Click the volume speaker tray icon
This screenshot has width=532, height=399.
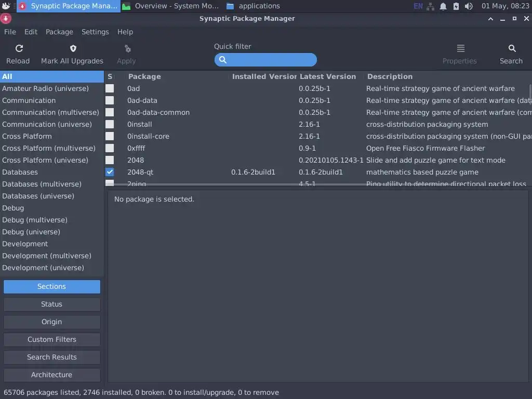(x=469, y=6)
